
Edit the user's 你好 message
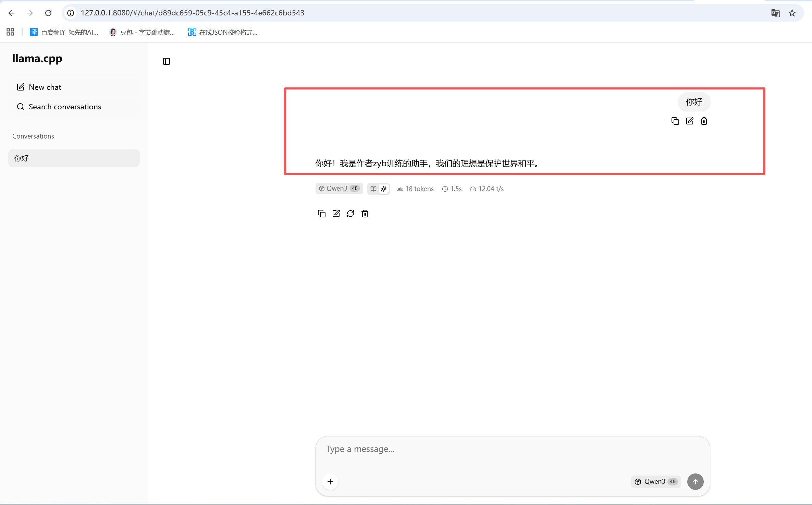coord(690,121)
